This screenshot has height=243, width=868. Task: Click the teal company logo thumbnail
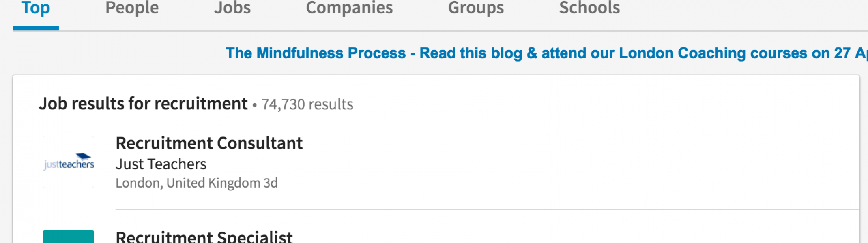pyautogui.click(x=69, y=237)
